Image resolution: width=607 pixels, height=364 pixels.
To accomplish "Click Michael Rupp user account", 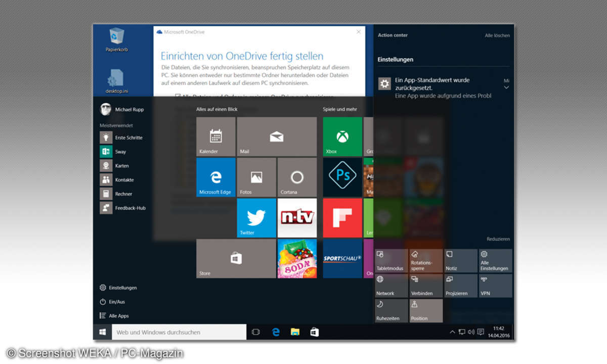I will click(121, 109).
